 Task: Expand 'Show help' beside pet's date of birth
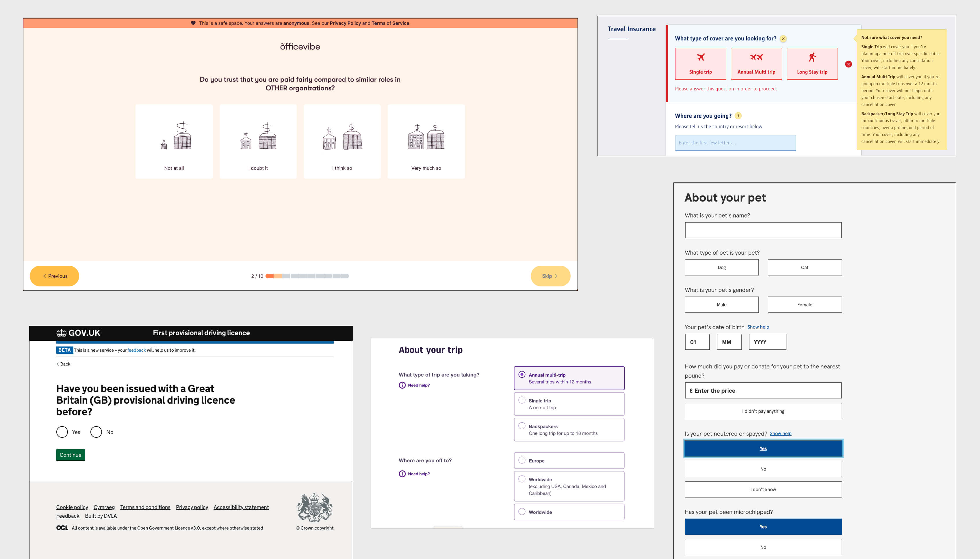[x=758, y=327]
